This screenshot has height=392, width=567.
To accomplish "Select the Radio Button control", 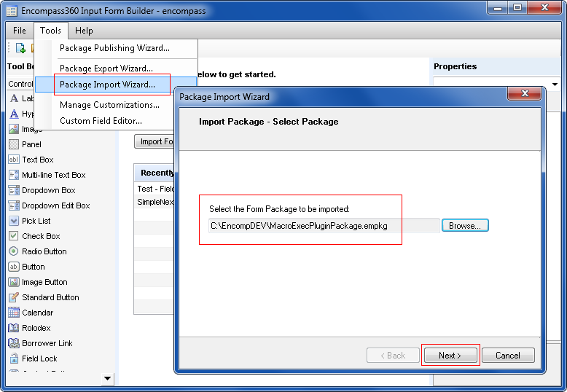I will tap(44, 251).
